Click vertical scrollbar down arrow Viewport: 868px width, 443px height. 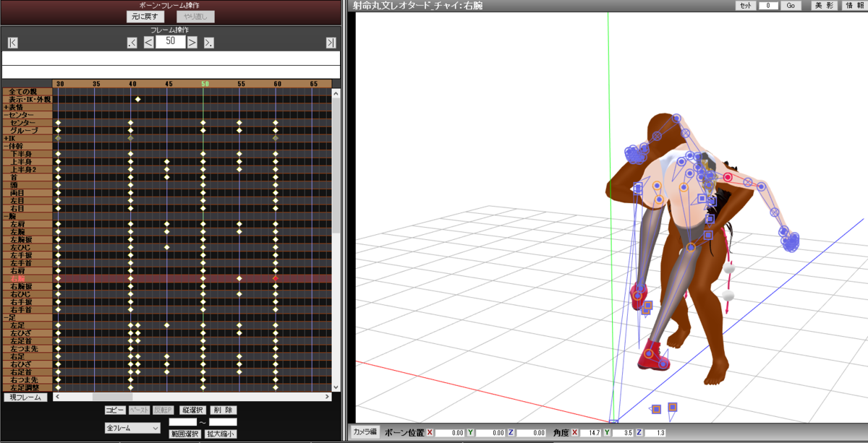pyautogui.click(x=336, y=387)
